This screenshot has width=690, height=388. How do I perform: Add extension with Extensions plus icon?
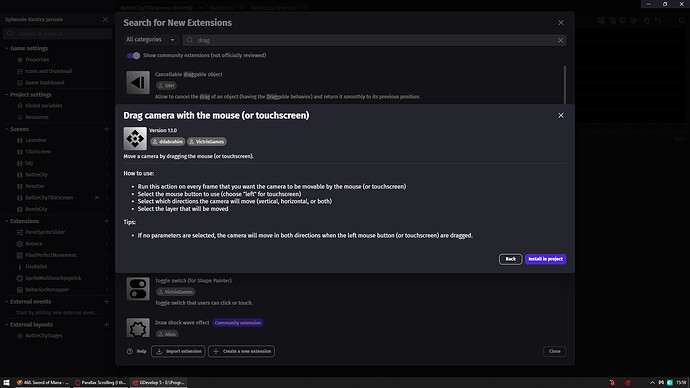click(x=106, y=221)
